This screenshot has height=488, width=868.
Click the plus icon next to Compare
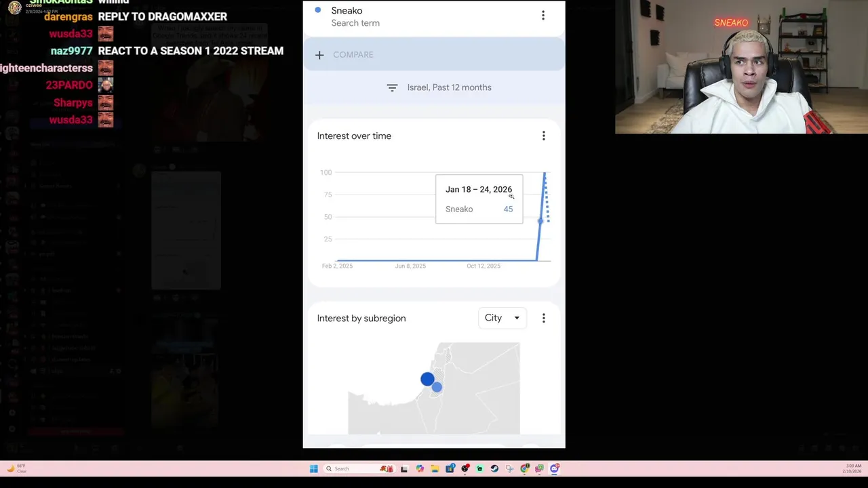pyautogui.click(x=319, y=55)
